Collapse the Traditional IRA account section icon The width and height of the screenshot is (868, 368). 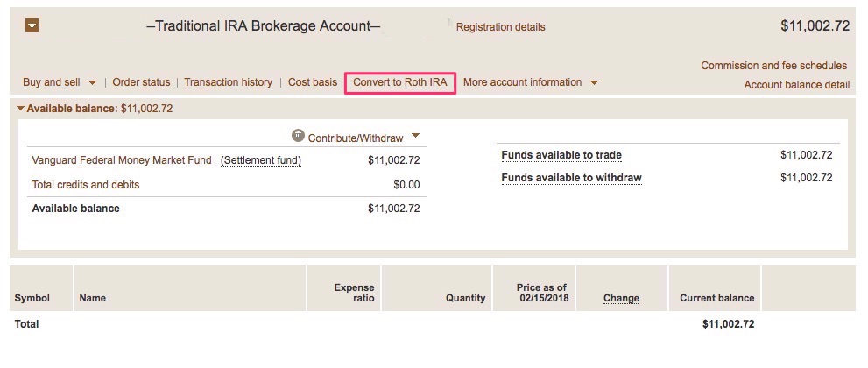(32, 26)
